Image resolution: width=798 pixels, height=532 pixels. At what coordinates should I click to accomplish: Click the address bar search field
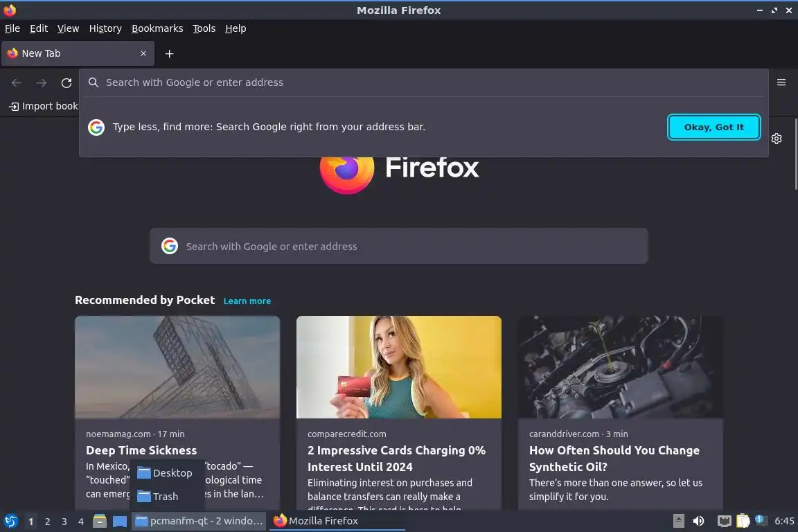(423, 82)
